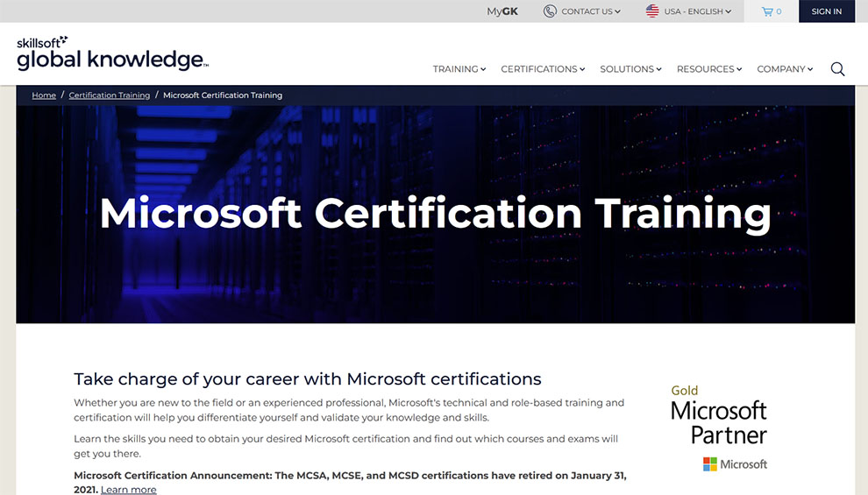Click the search magnifier icon
This screenshot has height=495, width=868.
(x=837, y=69)
